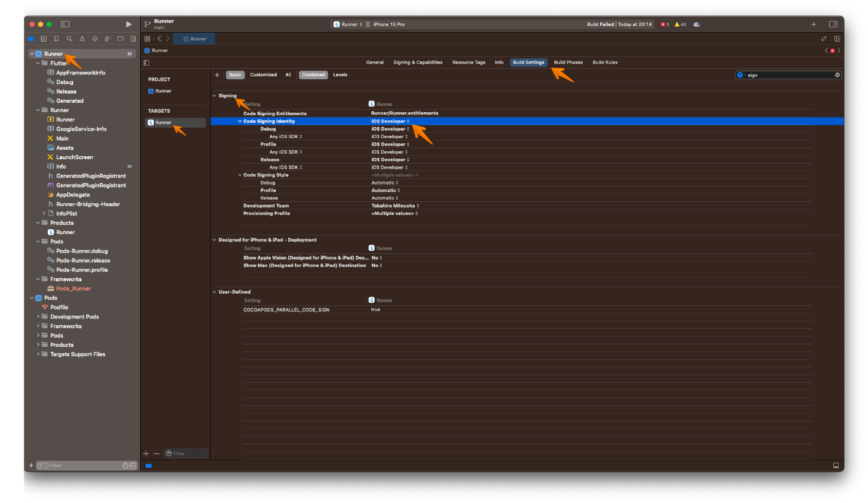The width and height of the screenshot is (868, 503).
Task: Open Signing & Capabilities tab
Action: coord(418,63)
